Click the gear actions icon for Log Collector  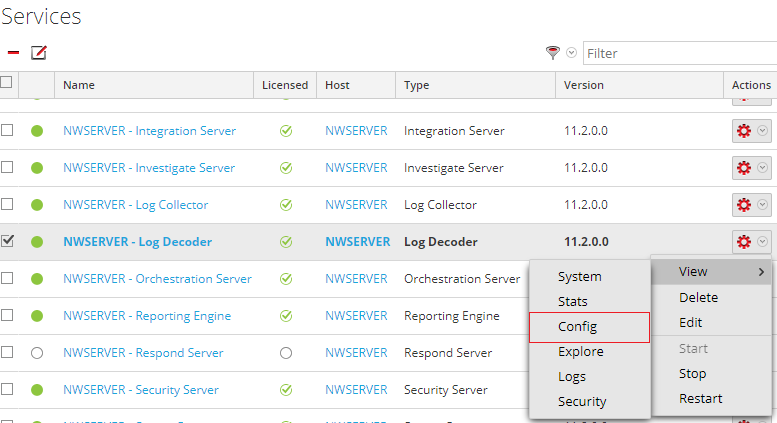tap(743, 205)
